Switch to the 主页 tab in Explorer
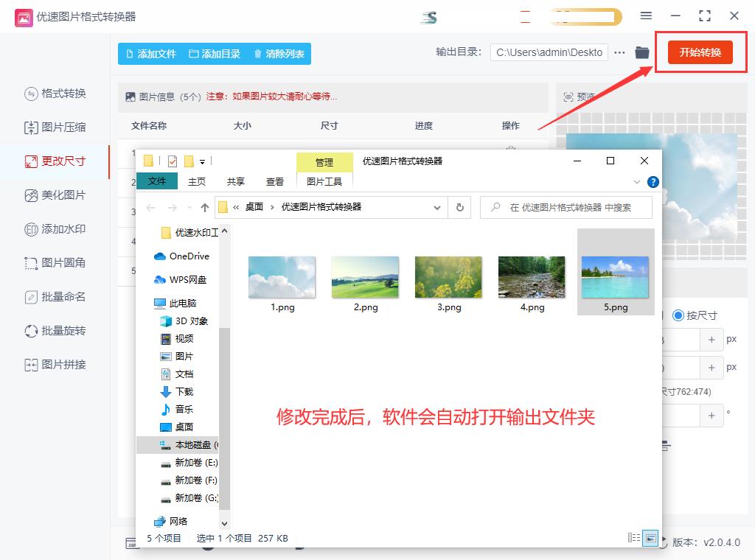The width and height of the screenshot is (755, 560). click(x=196, y=181)
